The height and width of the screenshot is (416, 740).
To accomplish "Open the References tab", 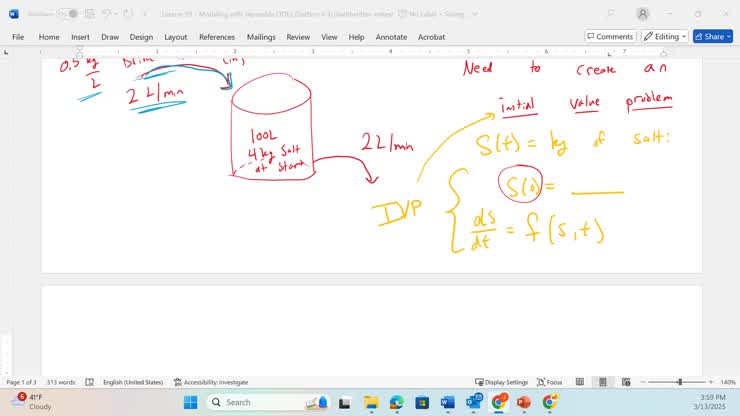I will tap(217, 37).
